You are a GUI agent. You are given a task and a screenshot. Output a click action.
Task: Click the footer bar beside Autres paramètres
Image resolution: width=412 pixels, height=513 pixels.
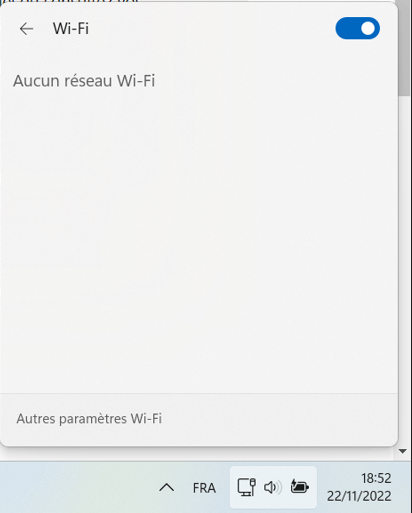pyautogui.click(x=280, y=419)
